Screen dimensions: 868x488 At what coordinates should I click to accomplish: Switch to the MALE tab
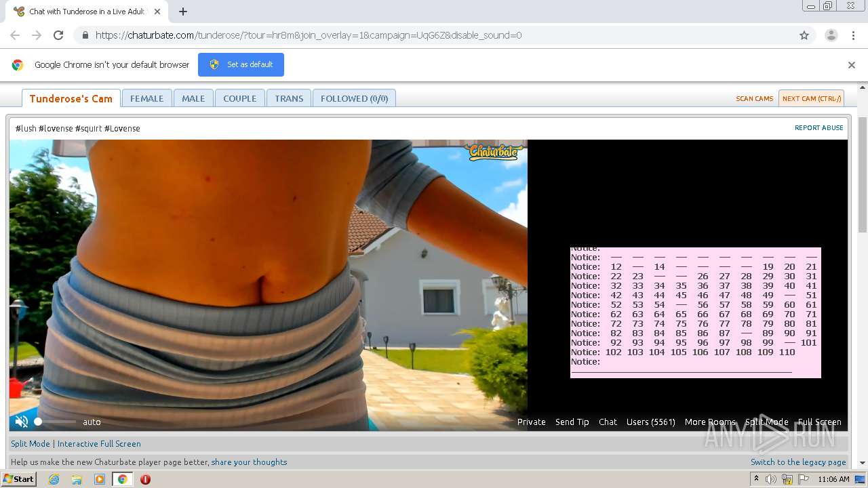(193, 98)
